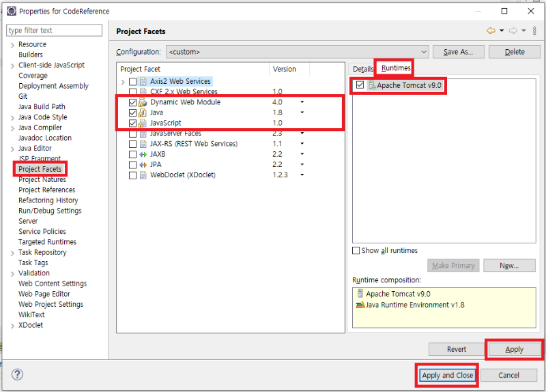
Task: Click the back navigation arrow icon
Action: [x=491, y=31]
